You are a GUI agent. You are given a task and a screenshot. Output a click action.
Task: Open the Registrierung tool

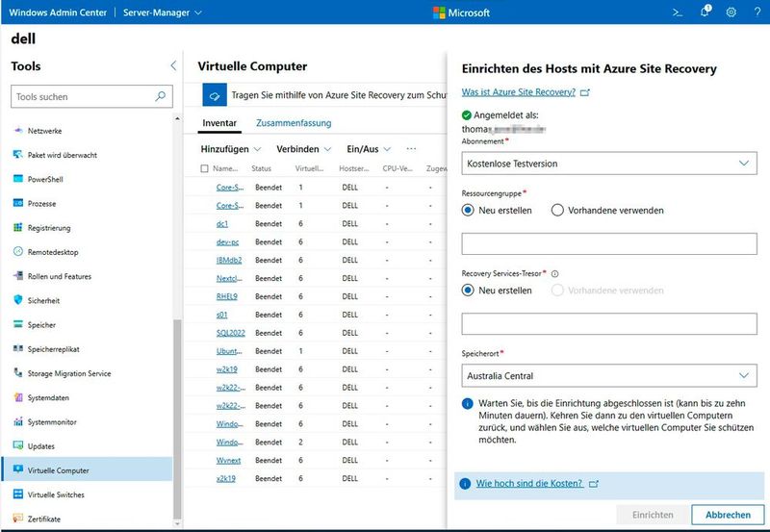(x=49, y=228)
